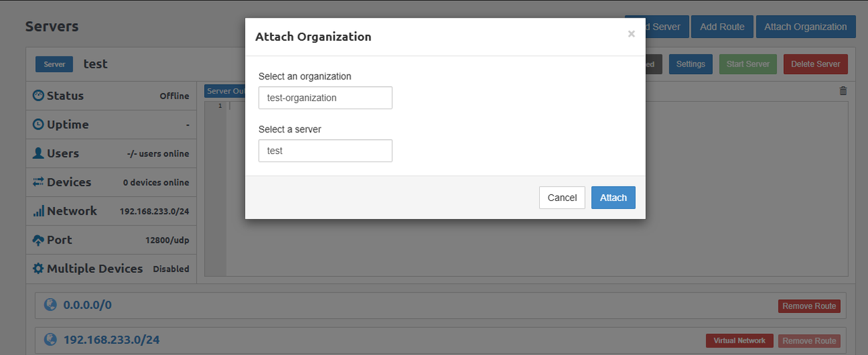Screen dimensions: 868x355
Task: Click Remove Route for 192.168.233.0/24
Action: pyautogui.click(x=809, y=341)
